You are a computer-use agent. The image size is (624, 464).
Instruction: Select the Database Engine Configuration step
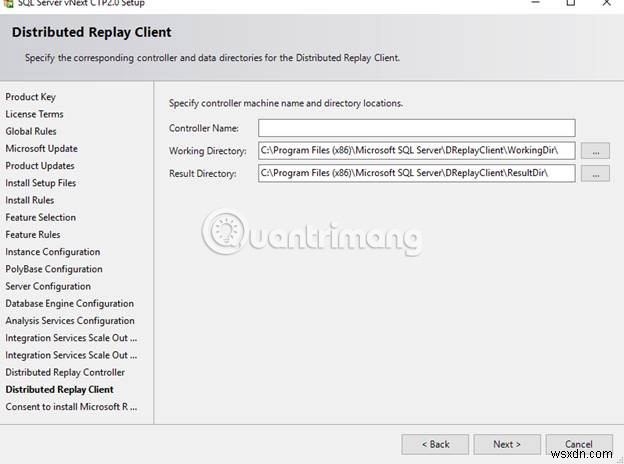(69, 304)
